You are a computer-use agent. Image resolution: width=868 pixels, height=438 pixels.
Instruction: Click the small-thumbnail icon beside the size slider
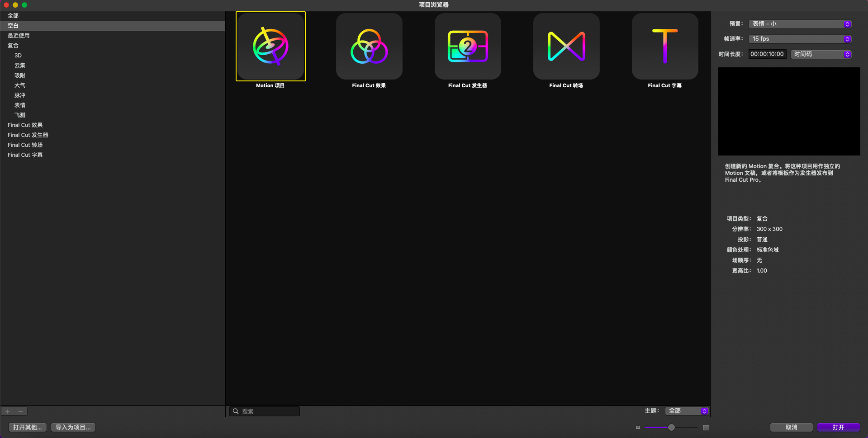[638, 428]
